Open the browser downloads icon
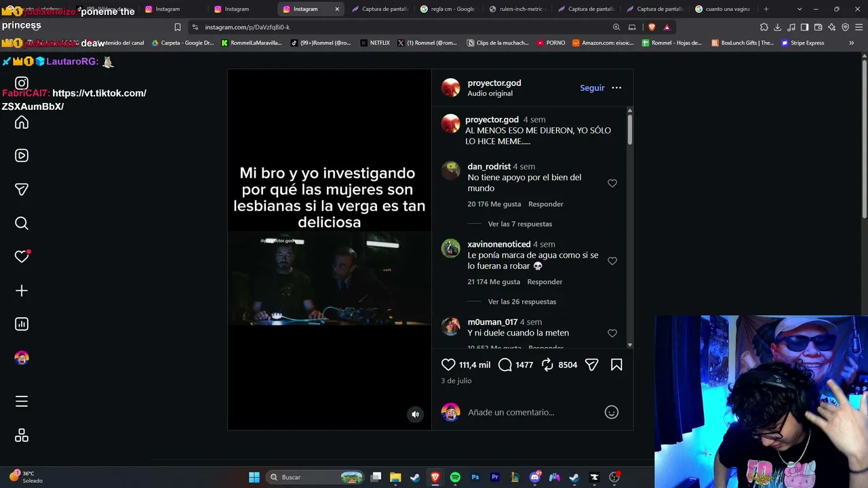The height and width of the screenshot is (488, 868). (778, 27)
